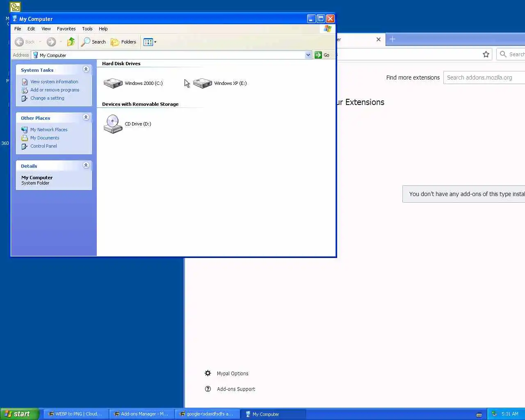Open the Windows 2000 (C:) drive icon
Image resolution: width=525 pixels, height=420 pixels.
(x=113, y=83)
